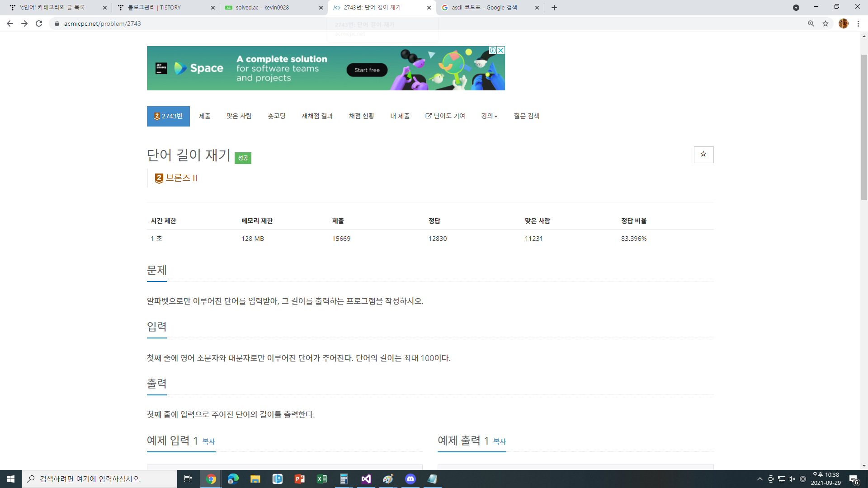Open Calculator from taskbar
Image resolution: width=868 pixels, height=488 pixels.
click(344, 479)
